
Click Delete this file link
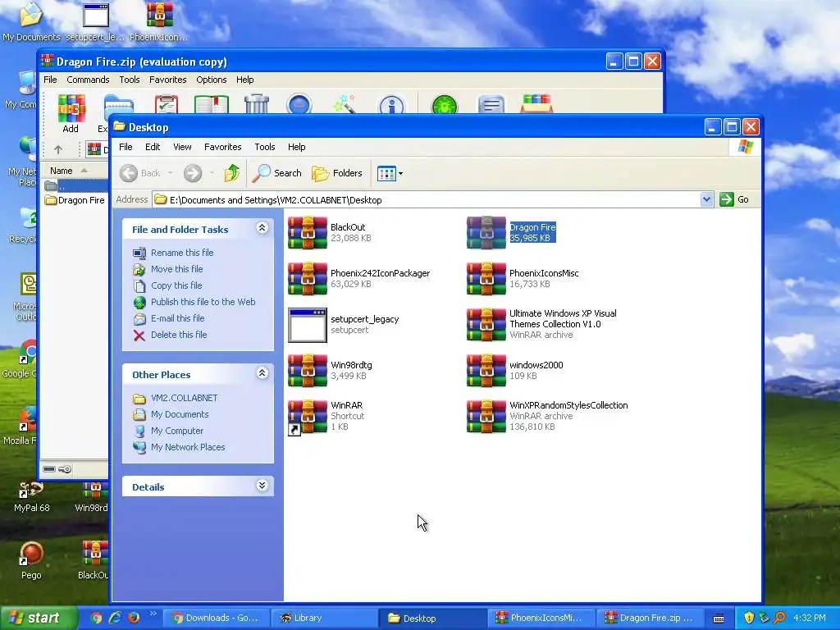(x=178, y=335)
